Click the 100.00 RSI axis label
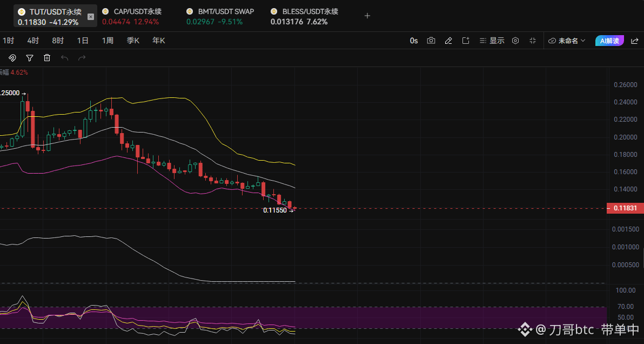Image resolution: width=644 pixels, height=344 pixels. 625,290
